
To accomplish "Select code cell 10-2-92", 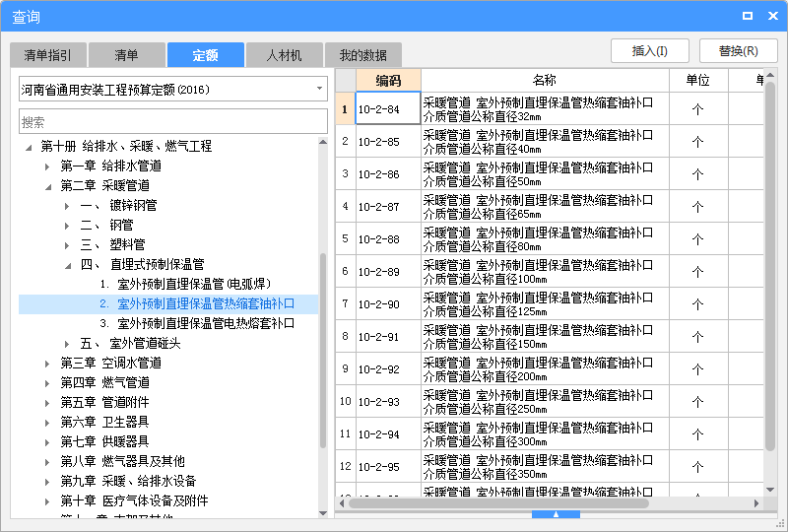I will point(388,369).
